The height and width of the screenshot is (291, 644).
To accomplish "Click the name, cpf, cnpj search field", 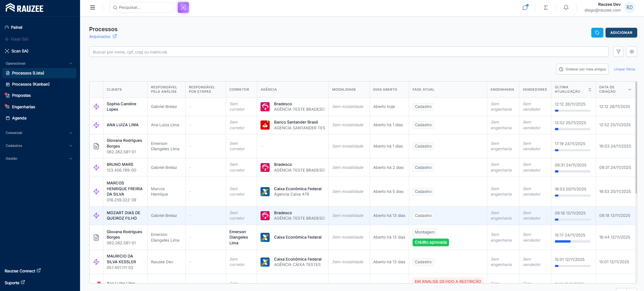I will [x=348, y=52].
